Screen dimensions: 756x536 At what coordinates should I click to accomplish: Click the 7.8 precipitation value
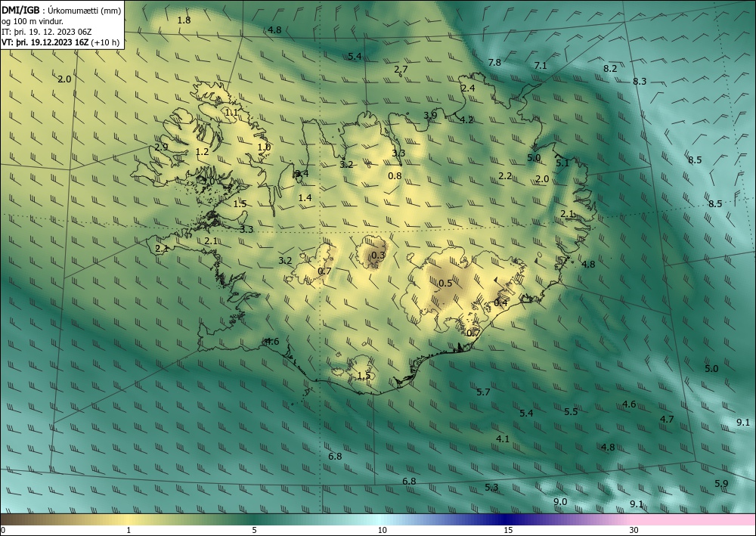(x=494, y=62)
